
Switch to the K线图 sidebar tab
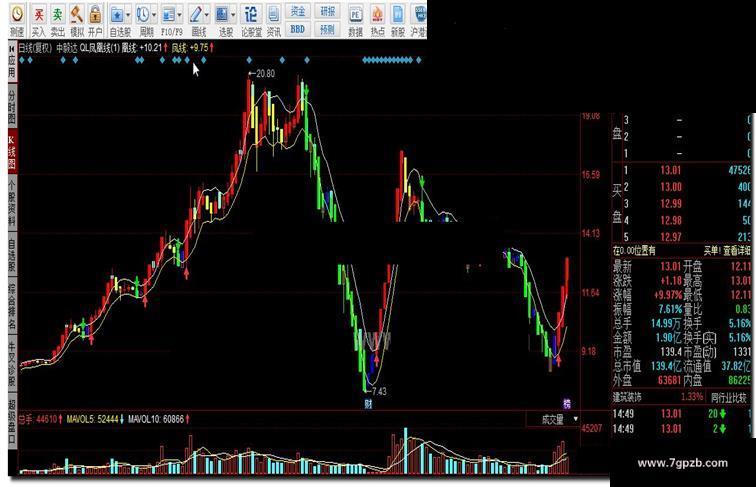pos(13,151)
